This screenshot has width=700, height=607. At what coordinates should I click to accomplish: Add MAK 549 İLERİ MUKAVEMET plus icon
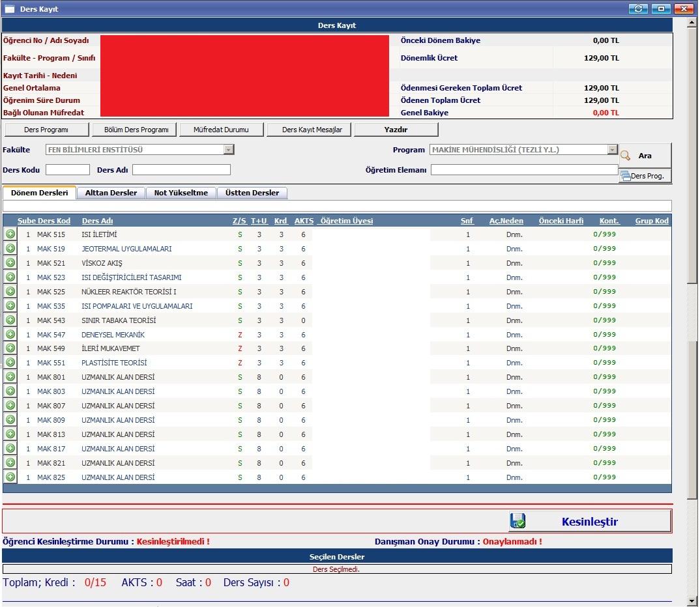[x=10, y=348]
